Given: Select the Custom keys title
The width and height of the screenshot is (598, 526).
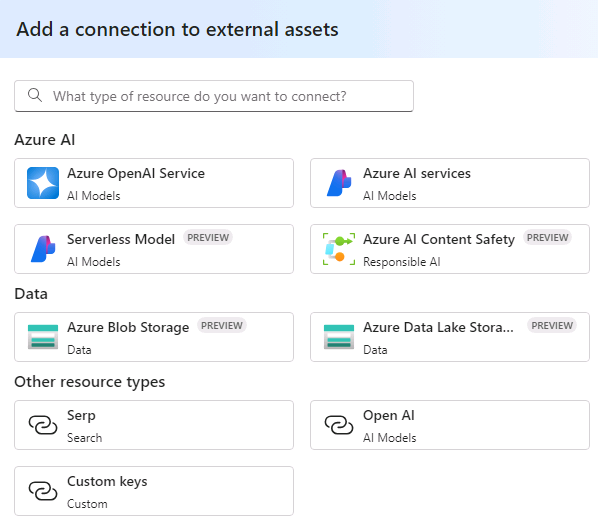Looking at the screenshot, I should click(107, 482).
